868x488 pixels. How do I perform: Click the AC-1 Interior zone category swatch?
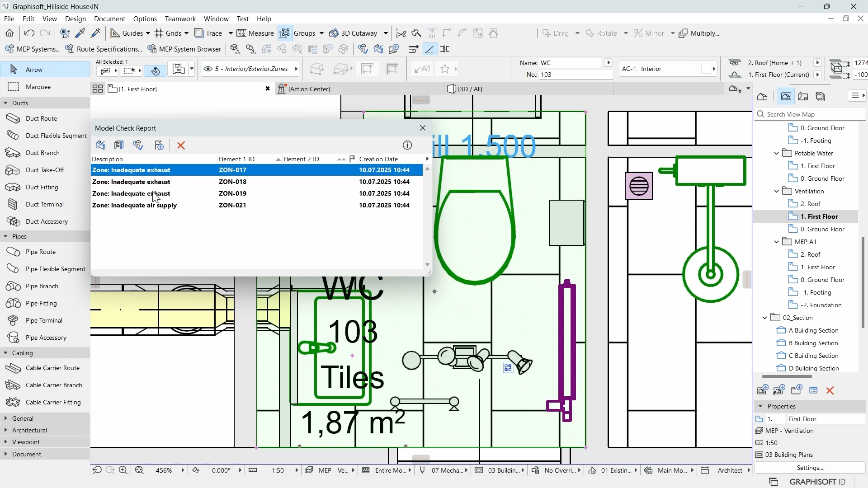tap(706, 69)
